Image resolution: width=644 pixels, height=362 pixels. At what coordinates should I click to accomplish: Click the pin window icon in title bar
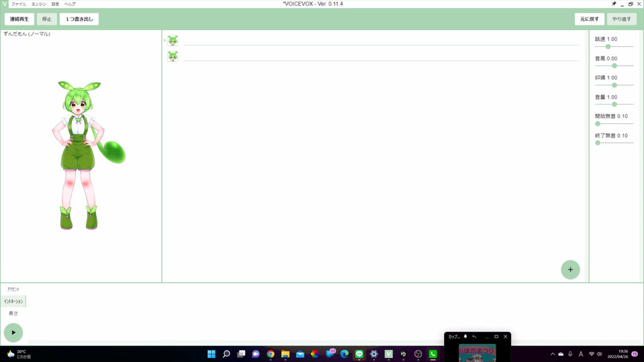614,4
